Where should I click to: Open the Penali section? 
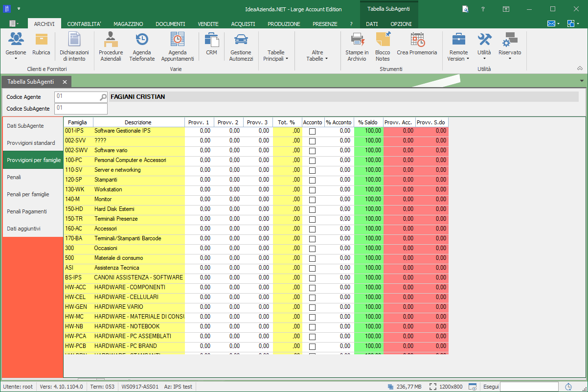tap(33, 177)
